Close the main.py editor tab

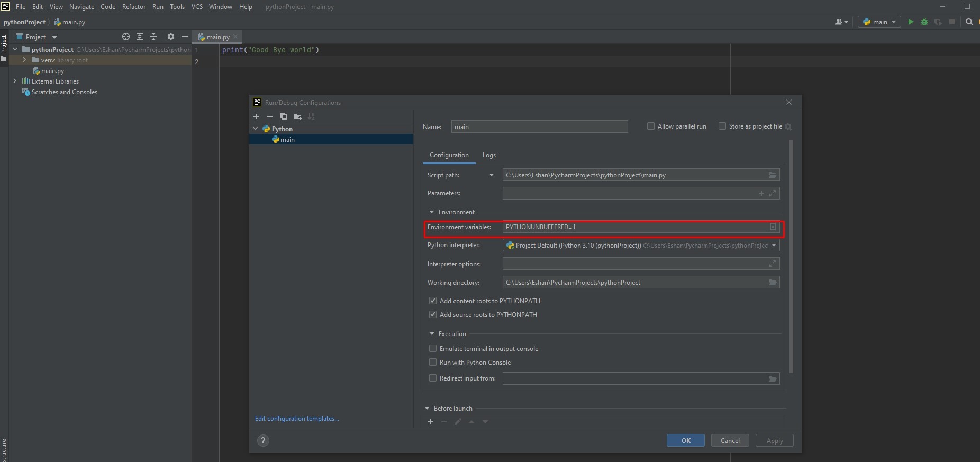[235, 37]
